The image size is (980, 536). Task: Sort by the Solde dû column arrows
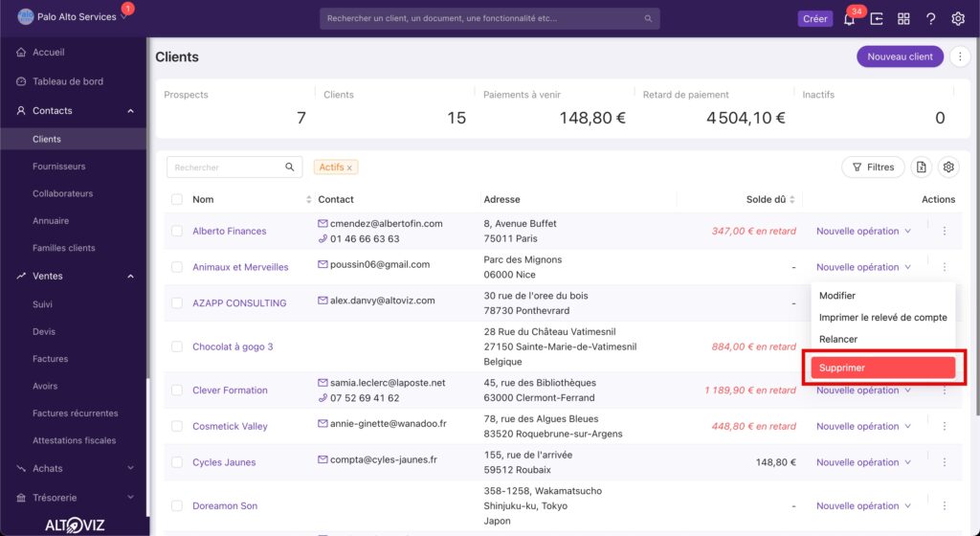[x=792, y=200]
